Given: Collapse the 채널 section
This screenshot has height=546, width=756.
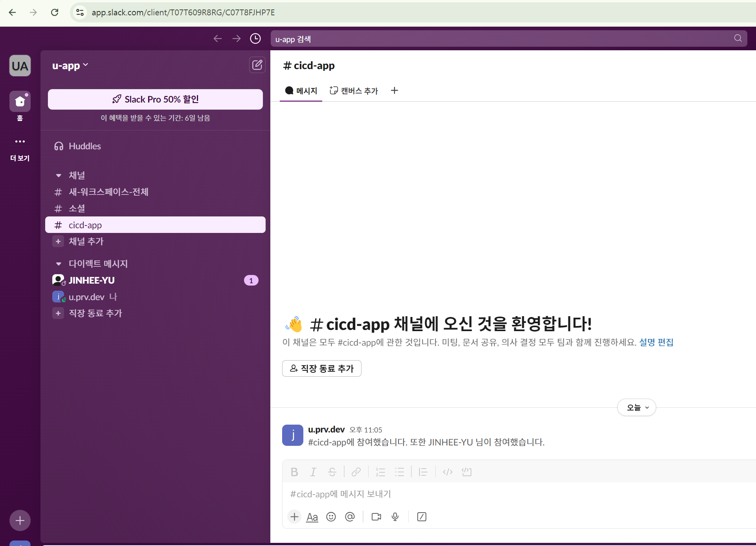Looking at the screenshot, I should click(59, 176).
